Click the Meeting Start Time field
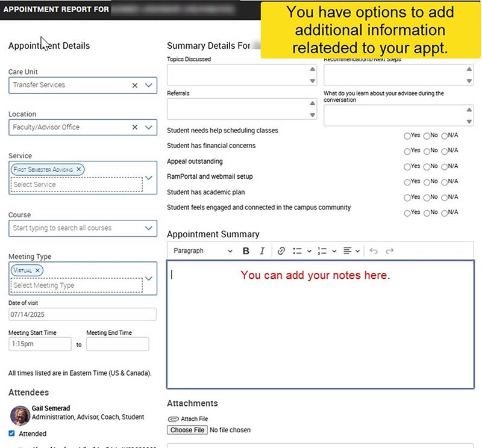The height and width of the screenshot is (448, 482). [39, 344]
